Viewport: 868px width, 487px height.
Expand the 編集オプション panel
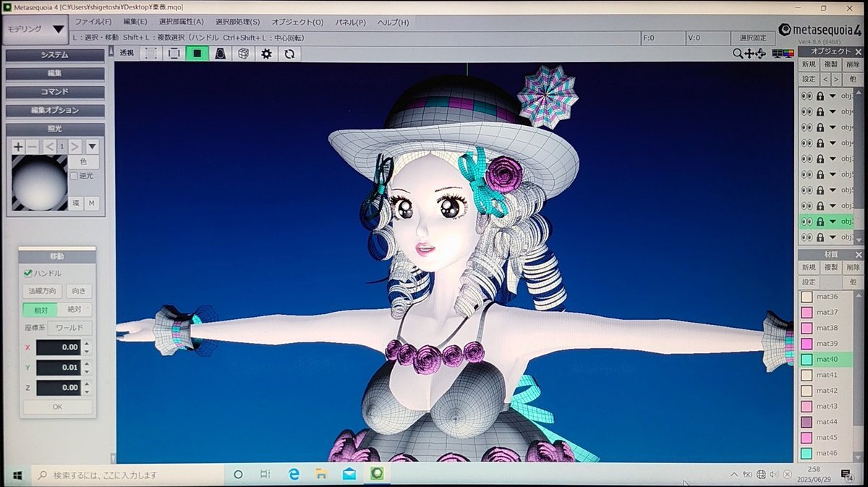(x=55, y=111)
